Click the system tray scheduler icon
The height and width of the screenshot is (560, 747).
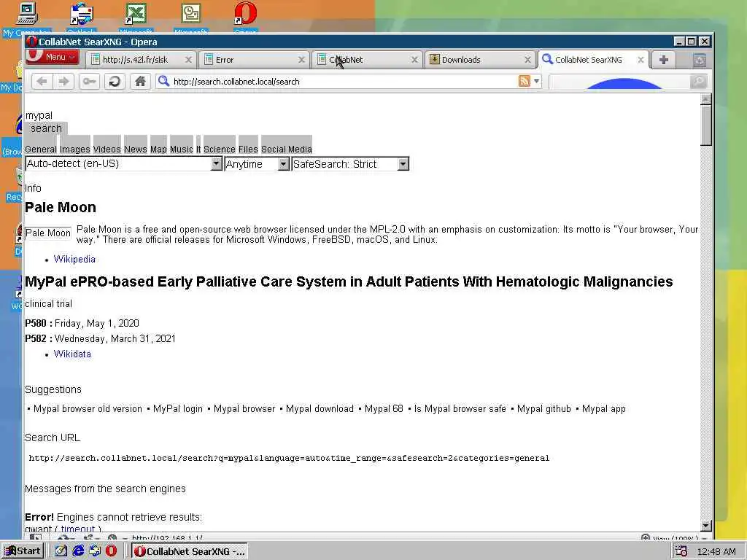(x=681, y=551)
